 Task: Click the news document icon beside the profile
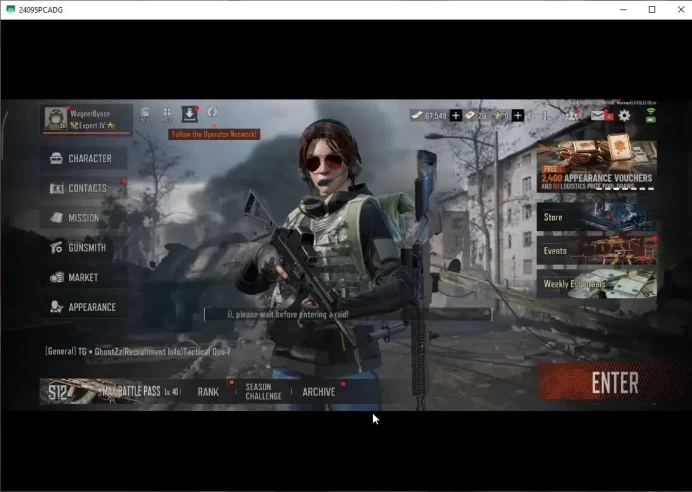(144, 114)
